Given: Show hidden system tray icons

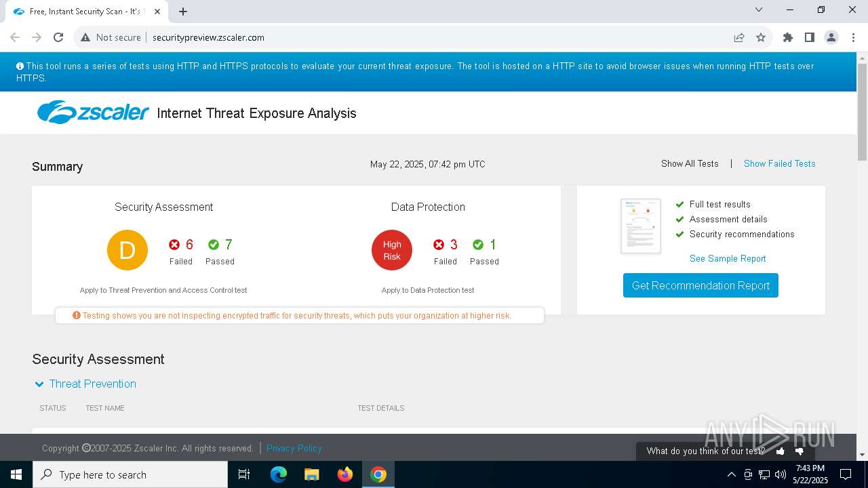Looking at the screenshot, I should [x=731, y=474].
